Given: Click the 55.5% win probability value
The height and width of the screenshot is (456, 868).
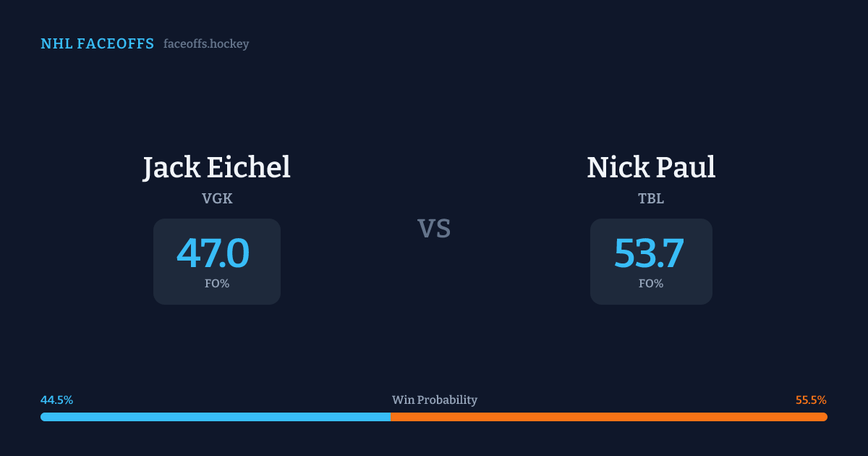Looking at the screenshot, I should pyautogui.click(x=811, y=400).
